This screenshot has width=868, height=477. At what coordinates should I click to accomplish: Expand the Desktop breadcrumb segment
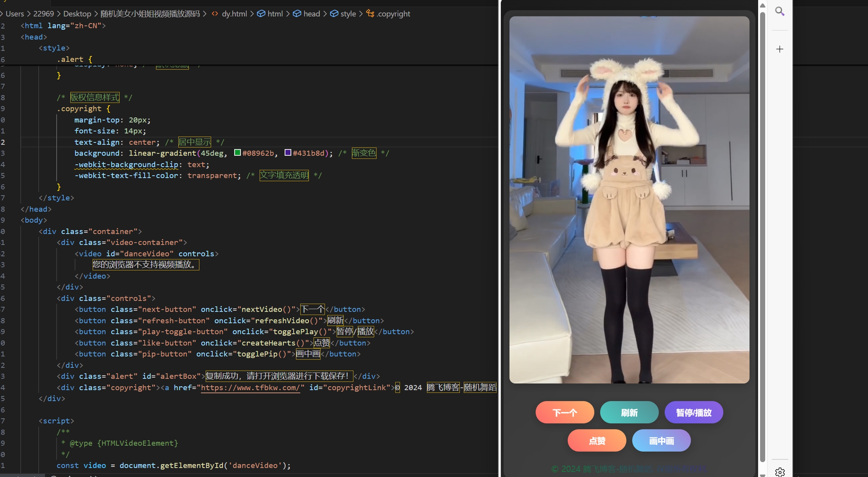pos(77,14)
